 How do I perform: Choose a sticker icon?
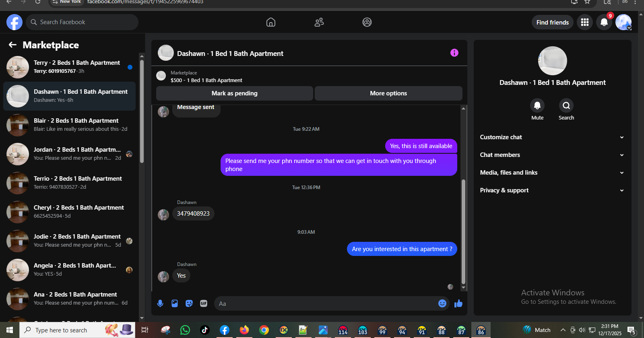[x=189, y=303]
